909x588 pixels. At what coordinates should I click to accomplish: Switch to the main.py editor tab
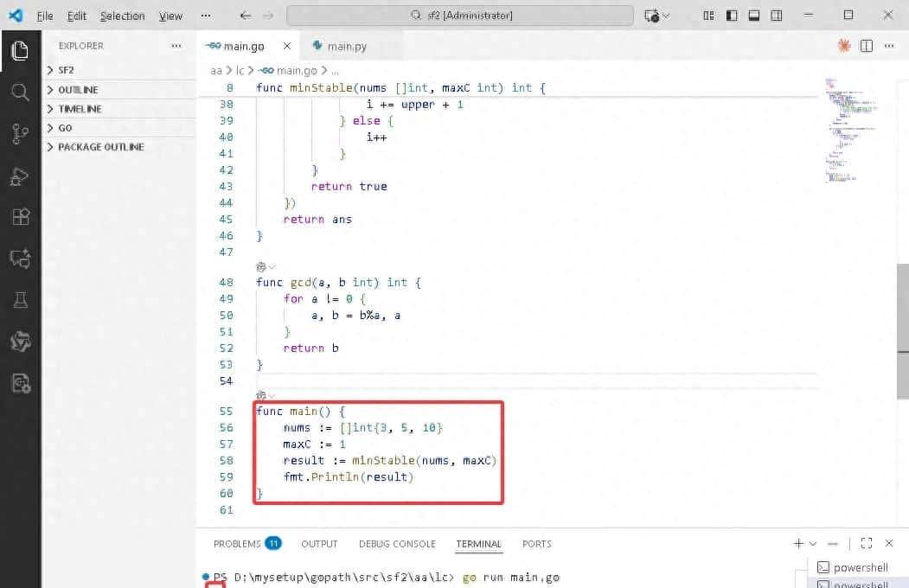pos(346,46)
